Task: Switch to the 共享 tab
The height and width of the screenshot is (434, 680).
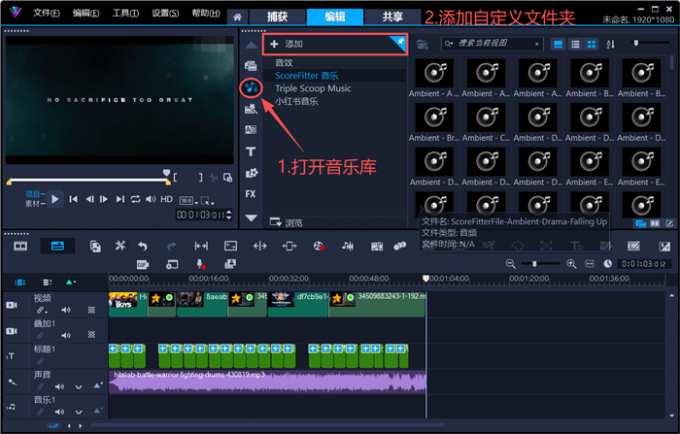Action: 392,17
